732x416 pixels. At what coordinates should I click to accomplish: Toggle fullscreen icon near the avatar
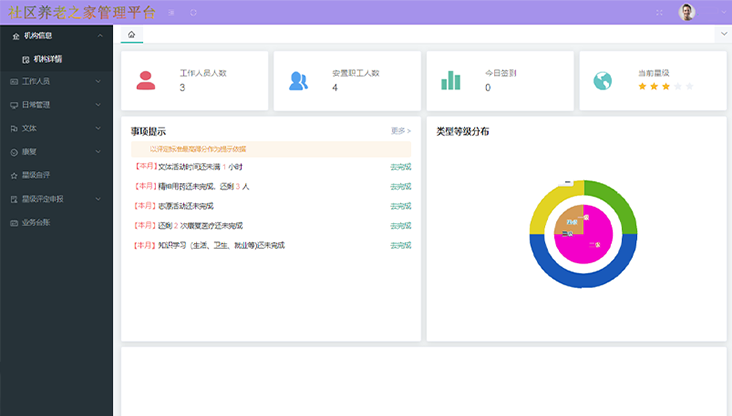point(659,12)
